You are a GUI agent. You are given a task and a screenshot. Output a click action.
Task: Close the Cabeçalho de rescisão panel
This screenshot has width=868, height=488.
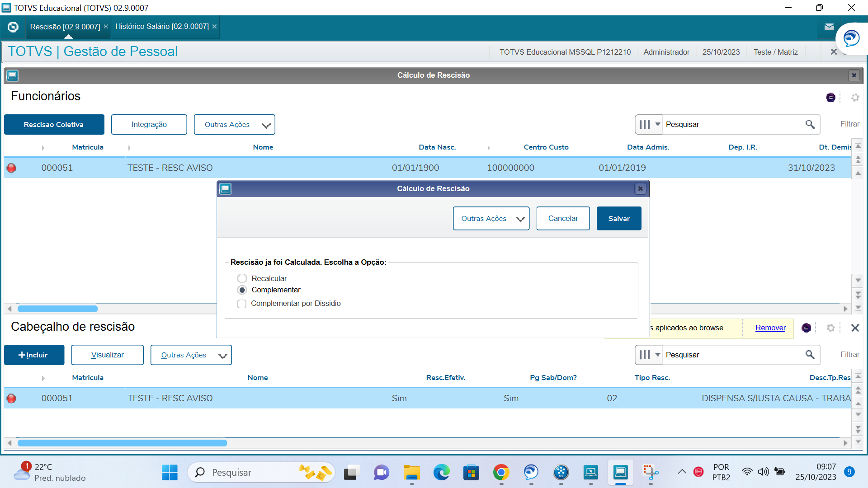(855, 328)
